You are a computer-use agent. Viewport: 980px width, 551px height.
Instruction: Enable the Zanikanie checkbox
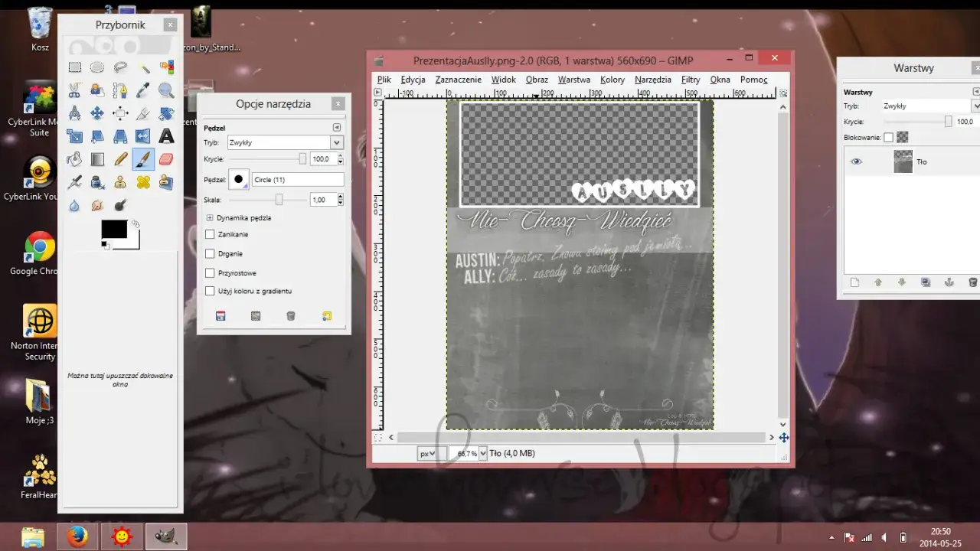[210, 235]
